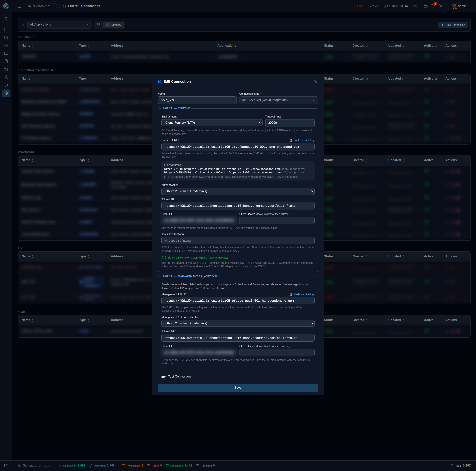The image size is (476, 471).
Task: Click the shield icon in sidebar
Action: (6, 85)
